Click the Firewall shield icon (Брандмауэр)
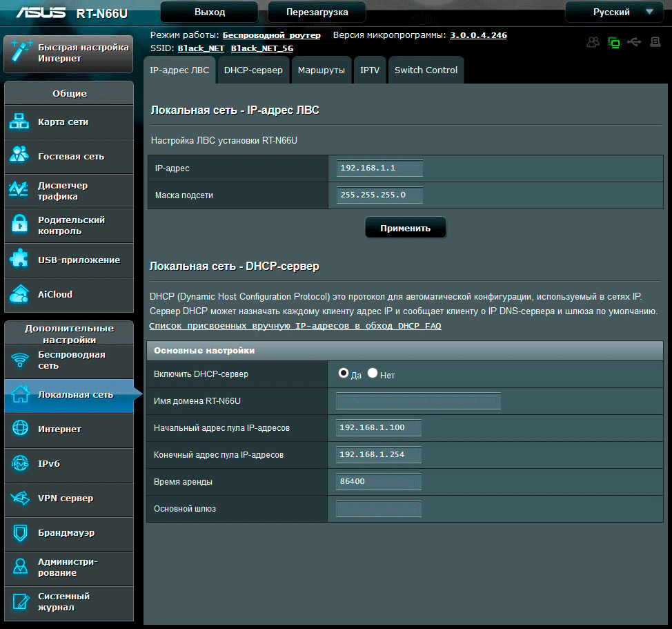Image resolution: width=672 pixels, height=629 pixels. pyautogui.click(x=20, y=532)
